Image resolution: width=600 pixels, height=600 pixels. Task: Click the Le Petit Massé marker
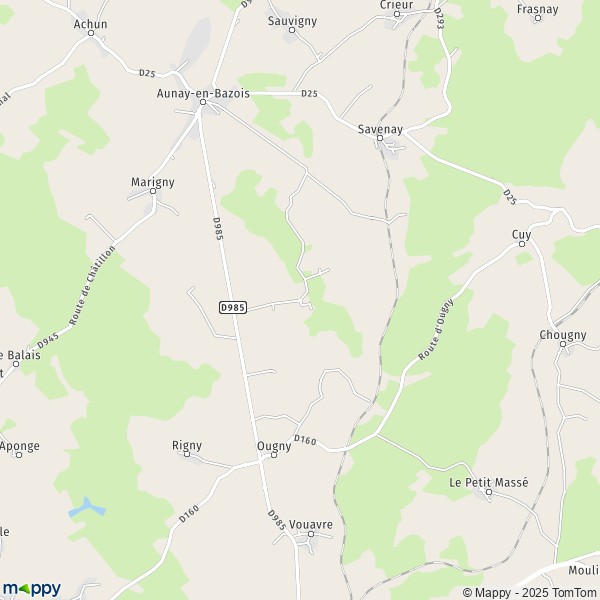489,492
